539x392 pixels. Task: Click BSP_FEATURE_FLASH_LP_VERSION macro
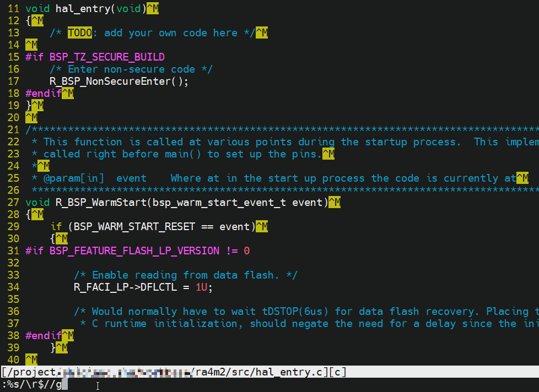coord(134,251)
